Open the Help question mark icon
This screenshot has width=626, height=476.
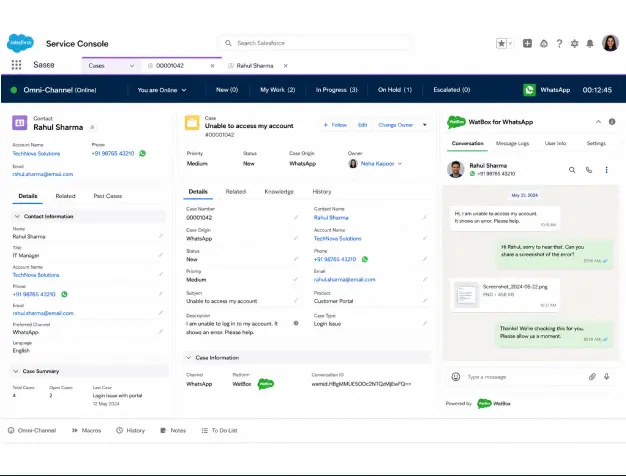tap(559, 44)
